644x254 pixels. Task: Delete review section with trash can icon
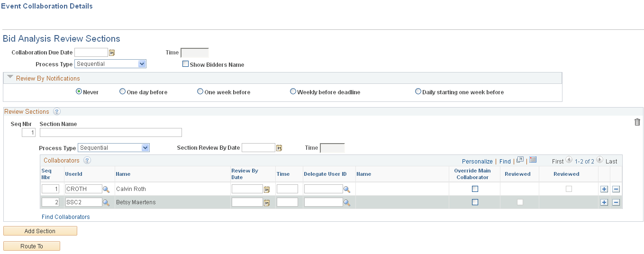(x=637, y=122)
